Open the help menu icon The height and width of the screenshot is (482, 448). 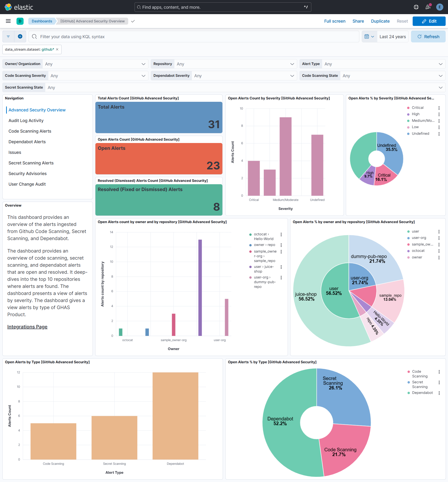pos(416,7)
